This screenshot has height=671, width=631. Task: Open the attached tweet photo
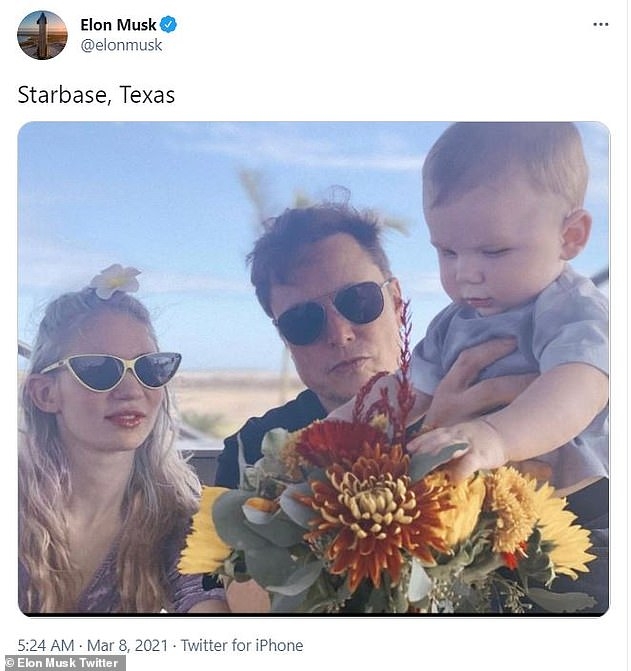[x=314, y=369]
